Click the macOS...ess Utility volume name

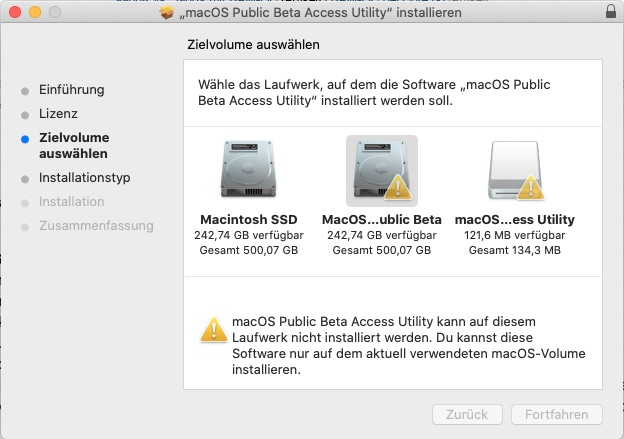515,219
